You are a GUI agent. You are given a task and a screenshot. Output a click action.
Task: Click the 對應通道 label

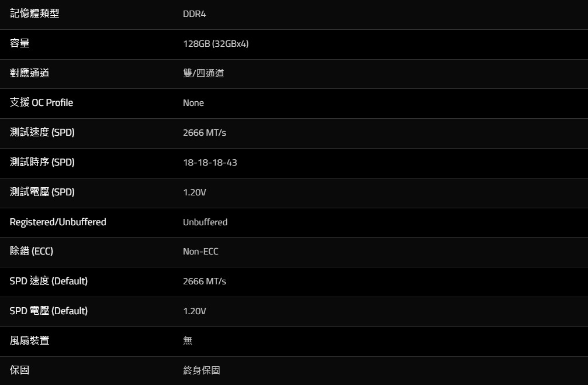(x=30, y=73)
